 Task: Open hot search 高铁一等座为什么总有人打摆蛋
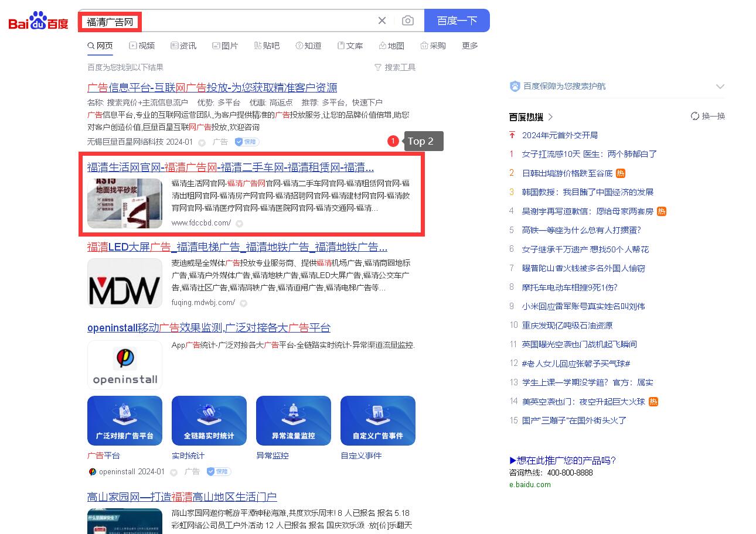pyautogui.click(x=581, y=230)
